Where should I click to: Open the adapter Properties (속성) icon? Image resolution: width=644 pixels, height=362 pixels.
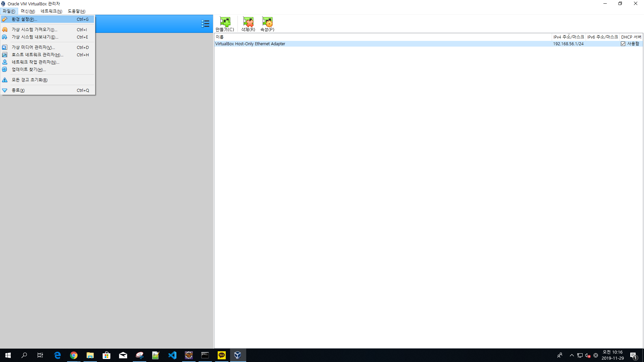pos(267,24)
